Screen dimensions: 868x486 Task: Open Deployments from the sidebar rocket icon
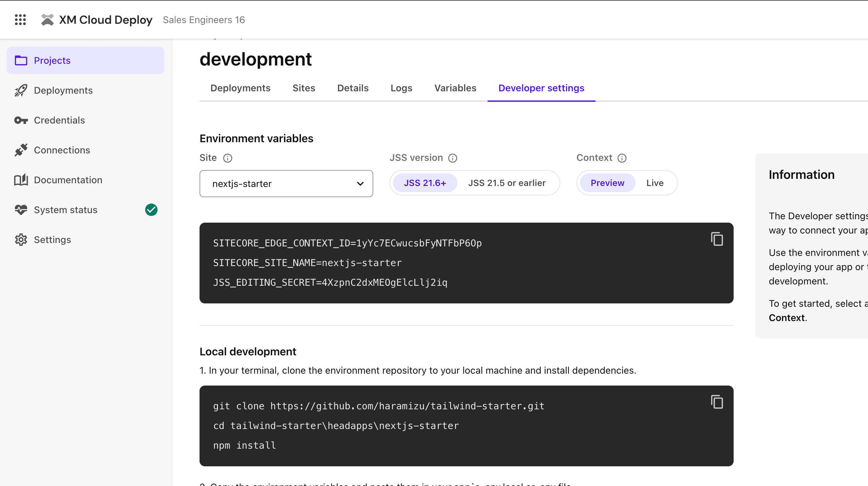21,90
